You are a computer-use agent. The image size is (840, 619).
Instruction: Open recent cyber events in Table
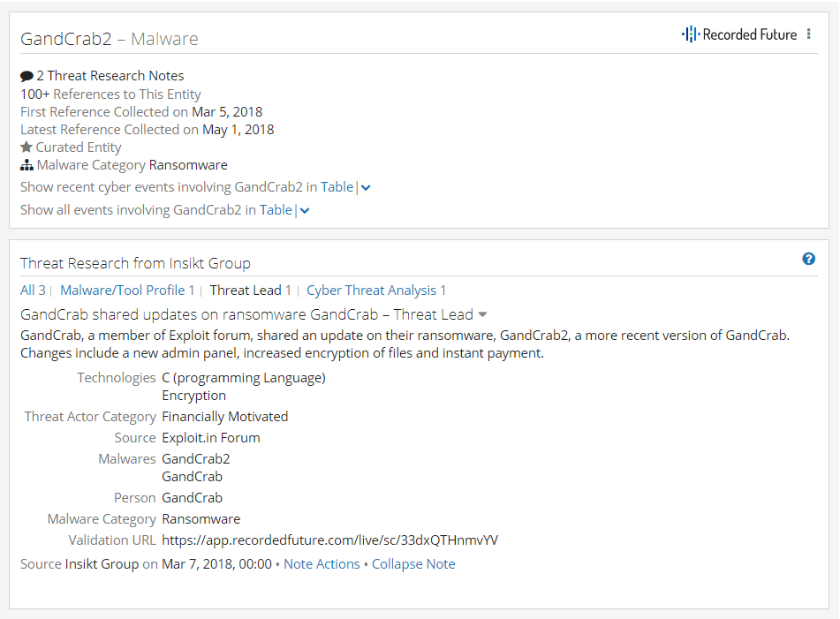[337, 187]
